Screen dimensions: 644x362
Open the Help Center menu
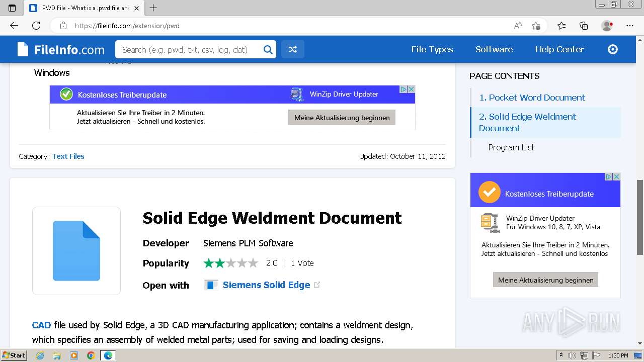click(559, 49)
